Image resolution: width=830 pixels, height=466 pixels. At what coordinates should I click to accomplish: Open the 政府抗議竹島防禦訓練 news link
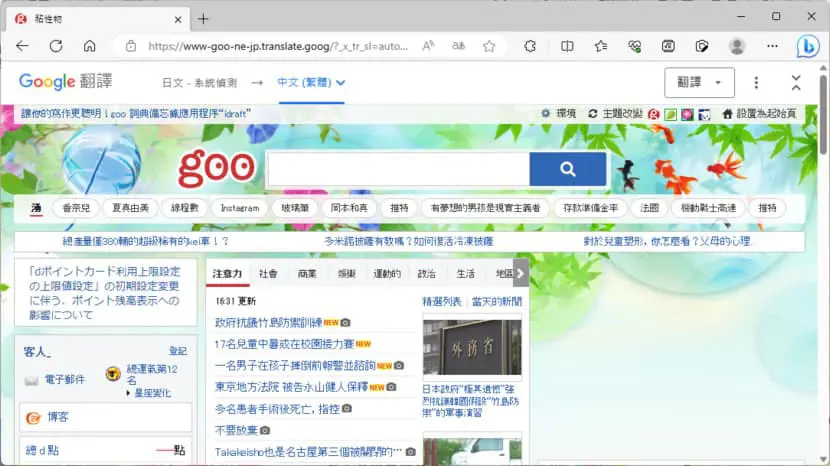268,322
